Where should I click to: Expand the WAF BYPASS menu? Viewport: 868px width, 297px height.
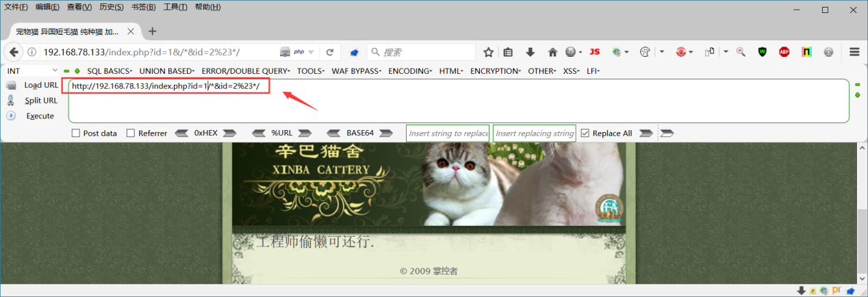(357, 70)
